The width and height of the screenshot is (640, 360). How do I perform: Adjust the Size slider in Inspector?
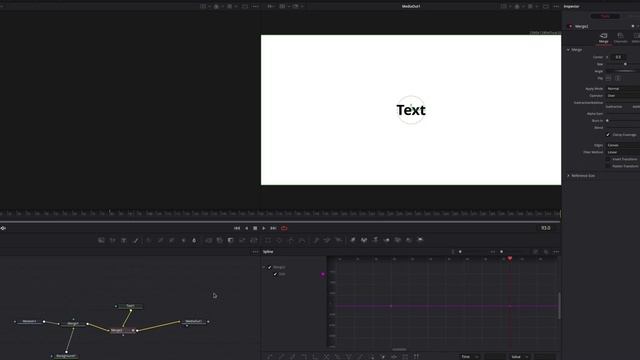tap(625, 64)
